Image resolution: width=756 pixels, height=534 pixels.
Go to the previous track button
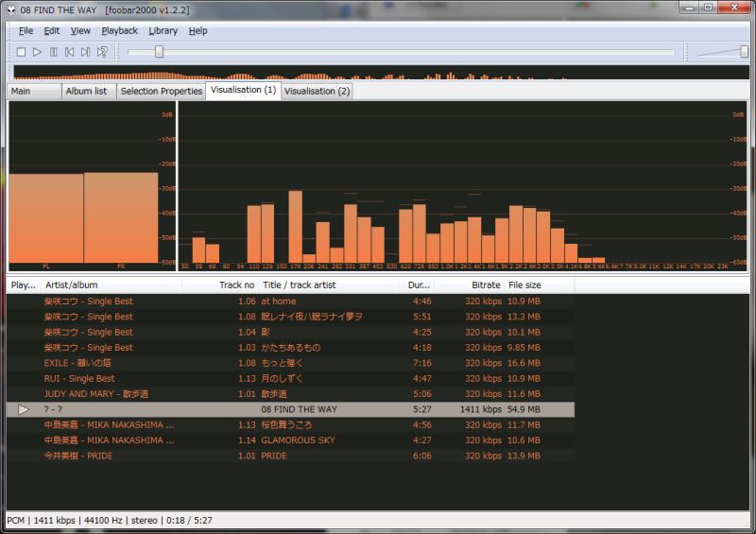[69, 52]
